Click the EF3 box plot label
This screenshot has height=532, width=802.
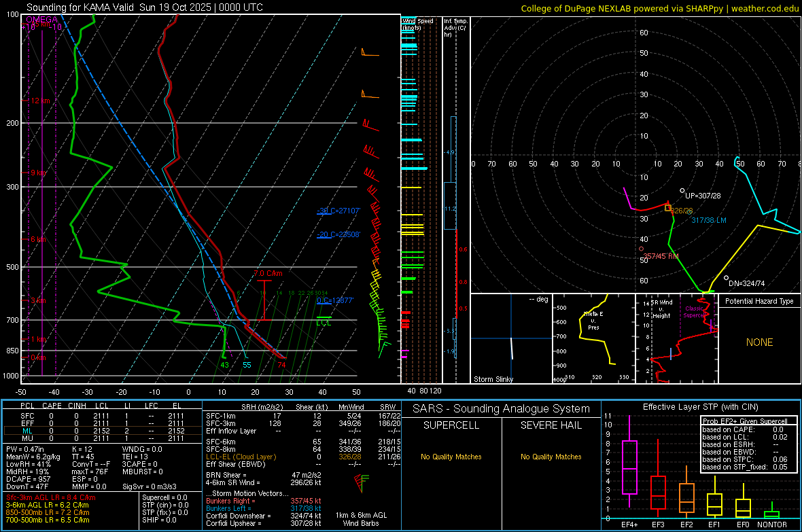pyautogui.click(x=658, y=525)
